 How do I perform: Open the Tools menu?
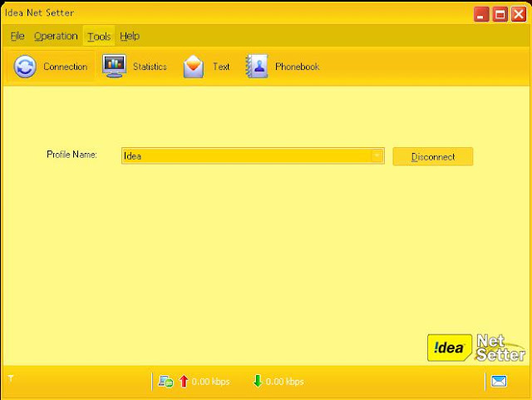[x=99, y=36]
